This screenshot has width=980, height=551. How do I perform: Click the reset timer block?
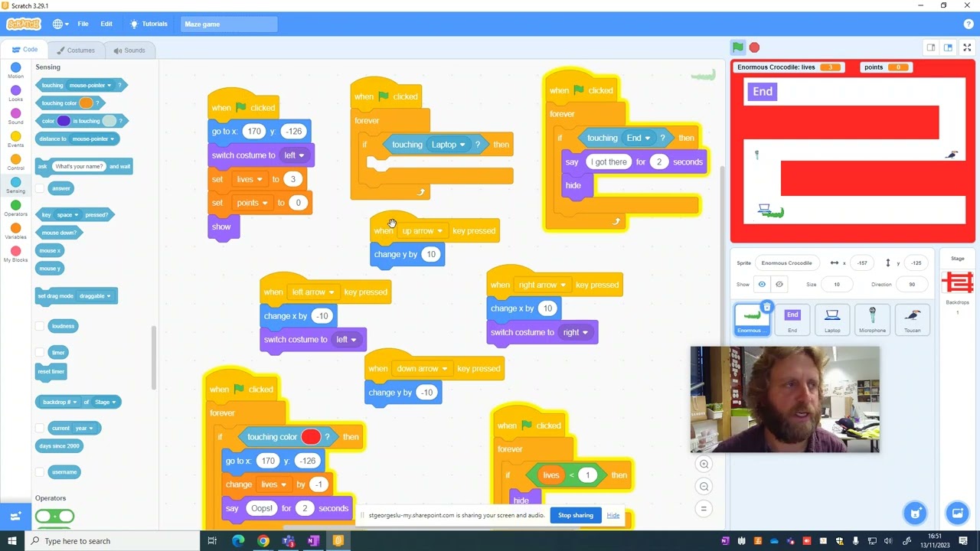click(x=51, y=372)
